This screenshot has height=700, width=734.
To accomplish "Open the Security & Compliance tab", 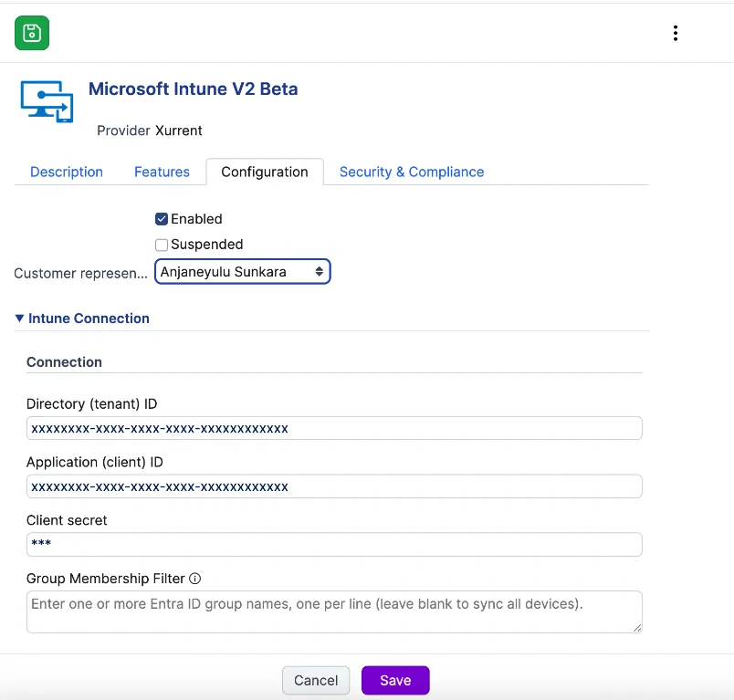I will [x=412, y=172].
